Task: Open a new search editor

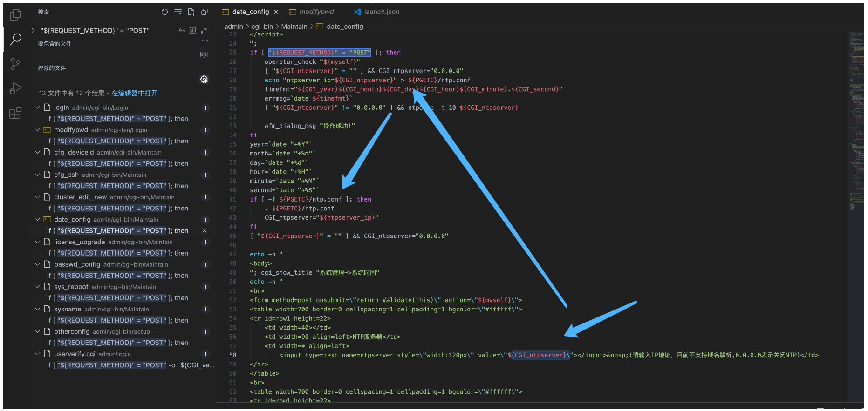Action: coord(191,12)
